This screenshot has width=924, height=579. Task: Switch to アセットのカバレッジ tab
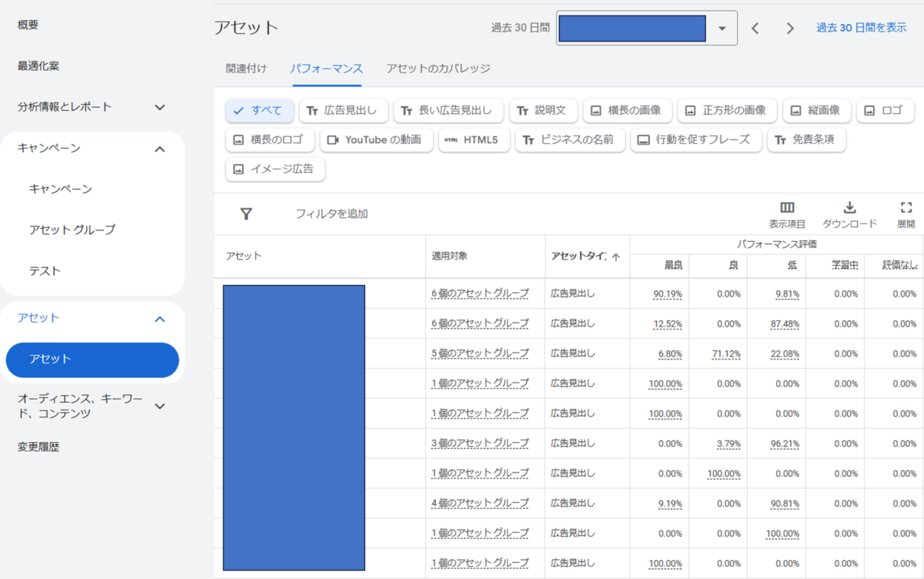coord(437,69)
